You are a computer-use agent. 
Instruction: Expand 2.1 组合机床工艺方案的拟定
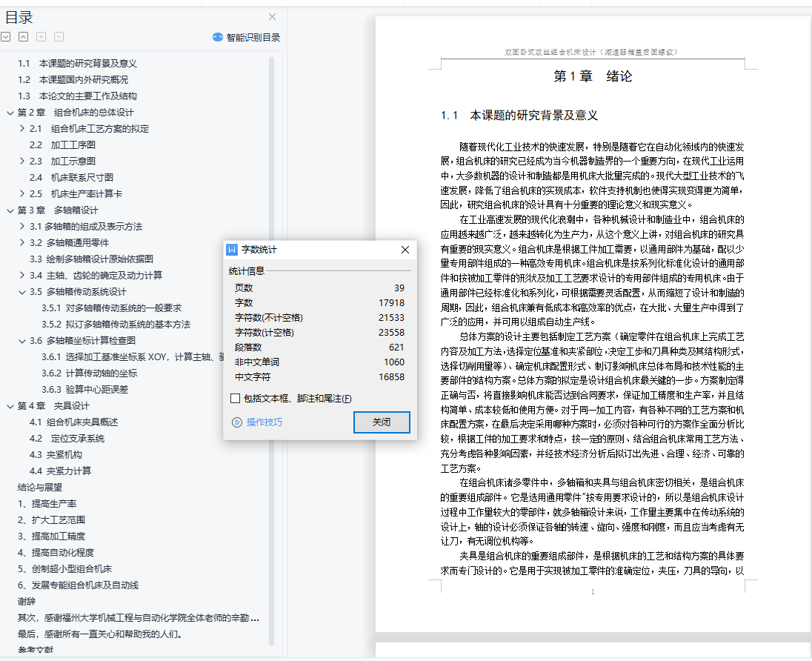[21, 128]
